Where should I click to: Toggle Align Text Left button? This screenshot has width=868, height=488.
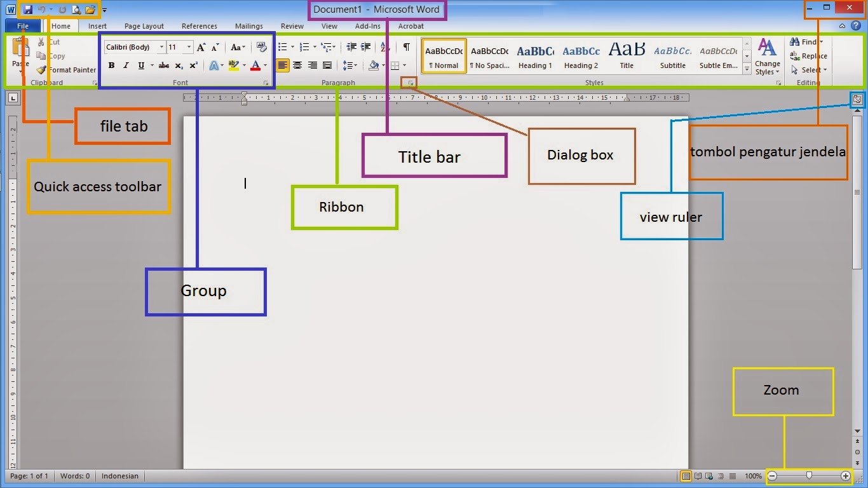pyautogui.click(x=283, y=65)
